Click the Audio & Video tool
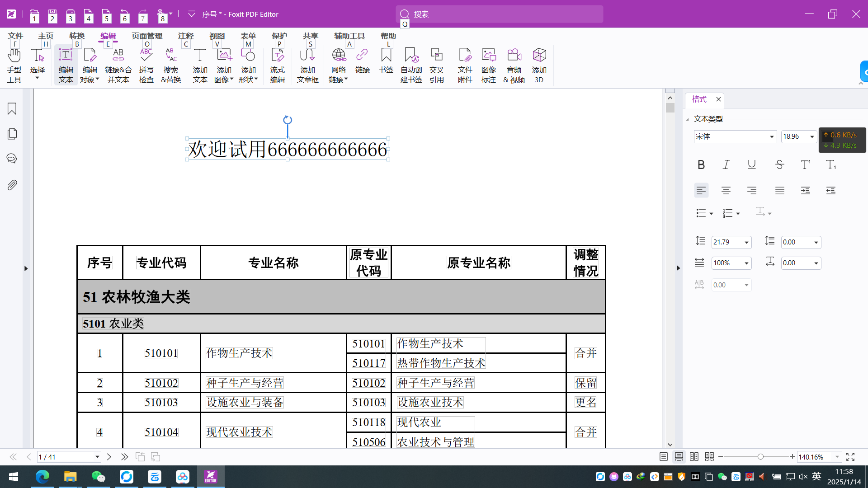The height and width of the screenshot is (488, 868). tap(514, 66)
